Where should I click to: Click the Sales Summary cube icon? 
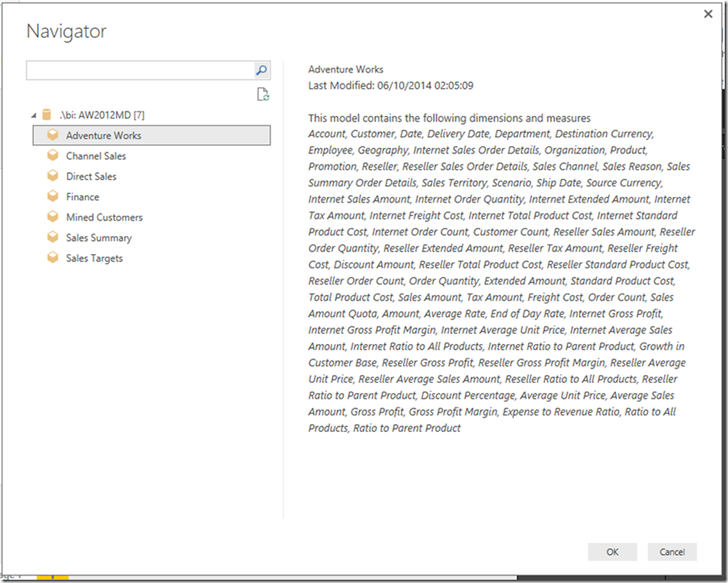(53, 237)
